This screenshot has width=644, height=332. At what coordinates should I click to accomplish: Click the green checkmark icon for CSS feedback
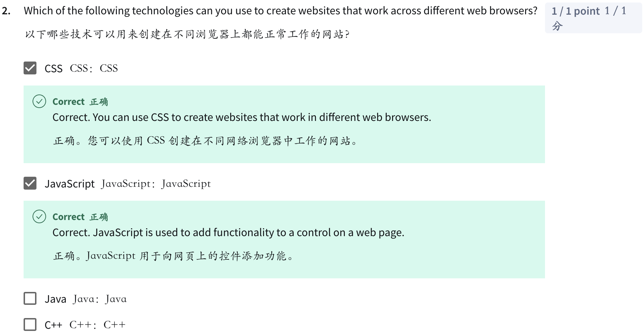coord(39,102)
